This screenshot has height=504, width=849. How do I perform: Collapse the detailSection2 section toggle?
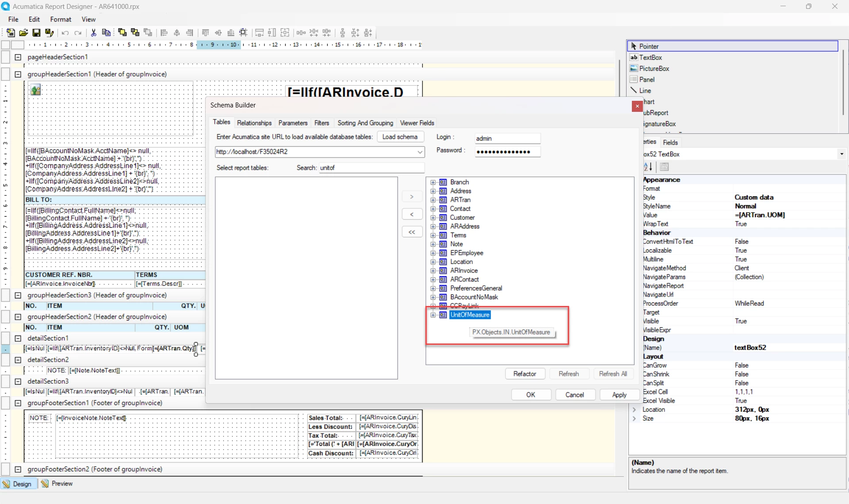click(18, 360)
